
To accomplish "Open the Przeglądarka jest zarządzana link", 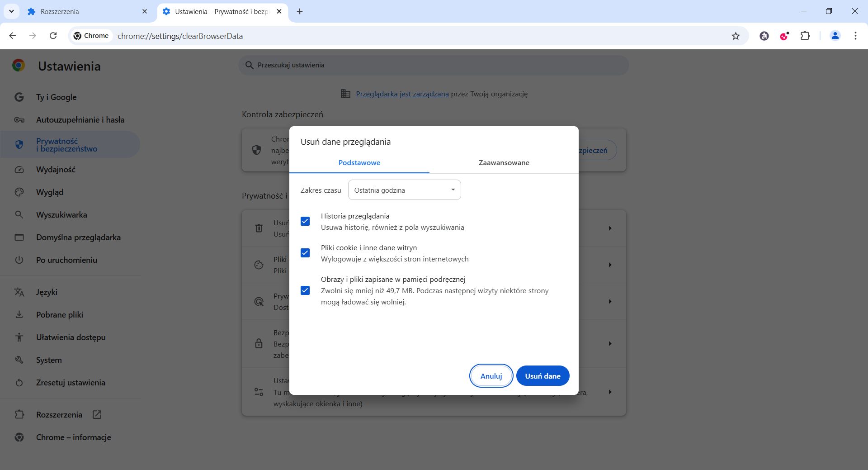I will click(x=402, y=94).
